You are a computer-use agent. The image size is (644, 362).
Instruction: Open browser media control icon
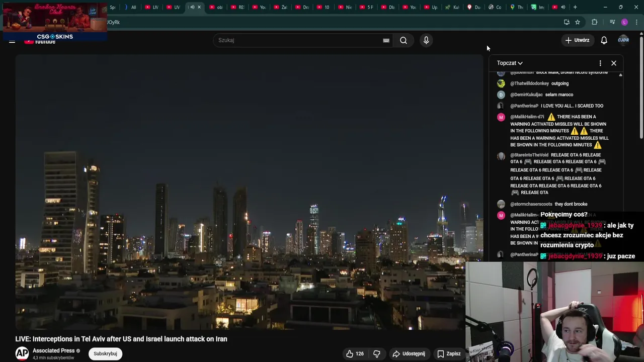[612, 22]
